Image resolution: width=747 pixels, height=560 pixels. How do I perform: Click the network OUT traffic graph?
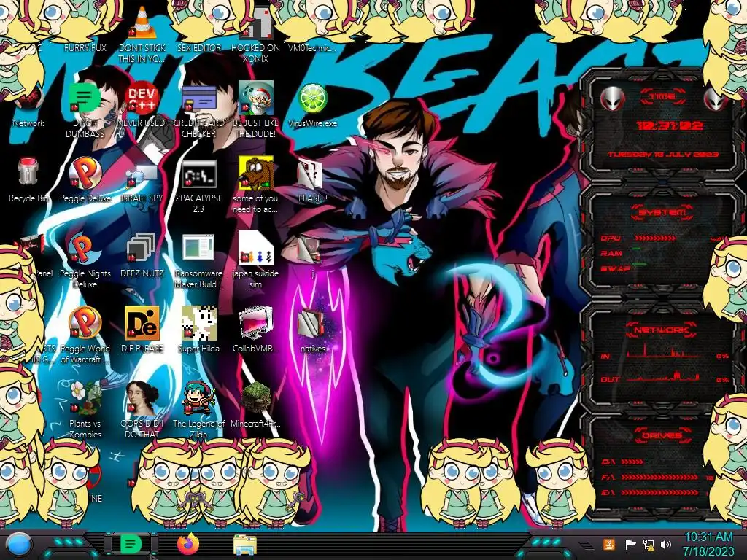(x=663, y=376)
